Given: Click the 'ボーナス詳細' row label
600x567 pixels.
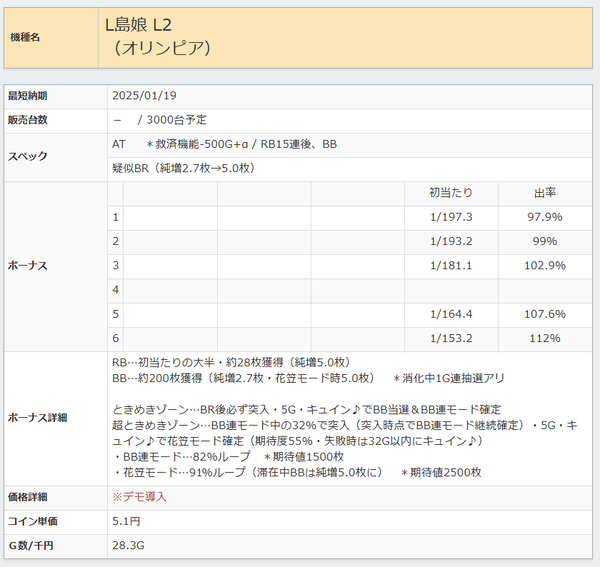Looking at the screenshot, I should (38, 418).
